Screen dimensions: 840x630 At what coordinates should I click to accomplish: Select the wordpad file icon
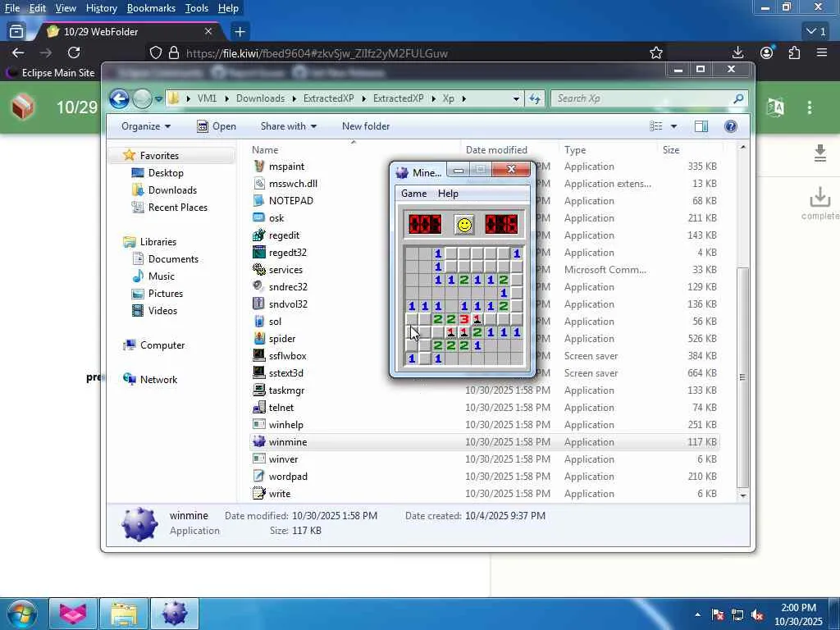coord(258,477)
